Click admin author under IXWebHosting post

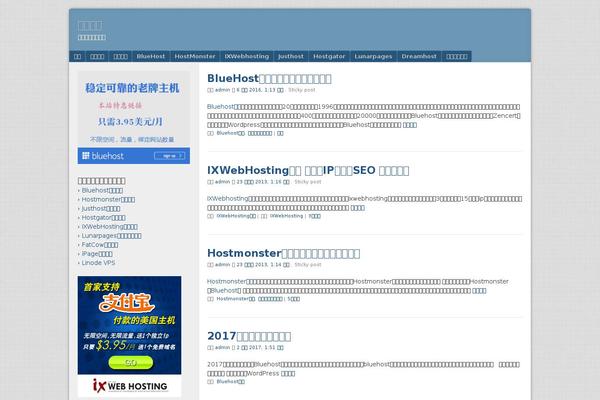point(222,182)
